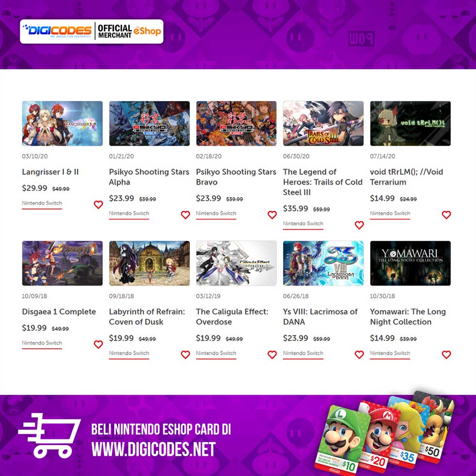Open Disgaea 1 Complete title link
The image size is (476, 476).
click(x=59, y=312)
